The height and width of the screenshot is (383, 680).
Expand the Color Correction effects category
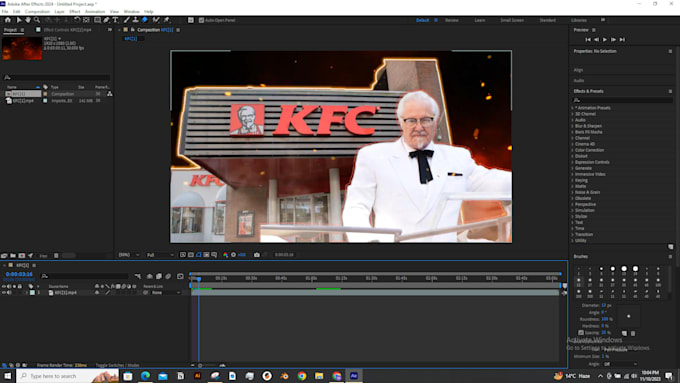pyautogui.click(x=573, y=150)
